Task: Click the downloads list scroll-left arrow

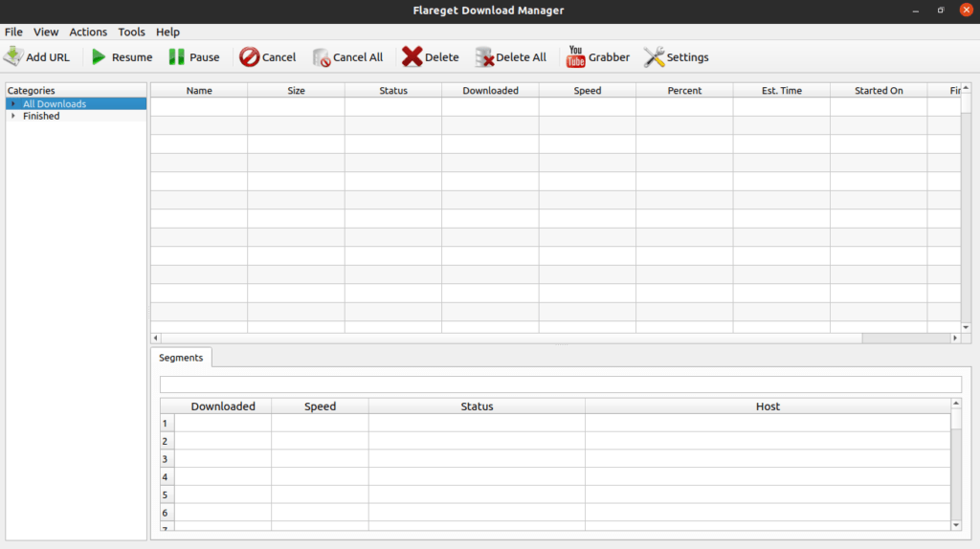Action: [156, 338]
